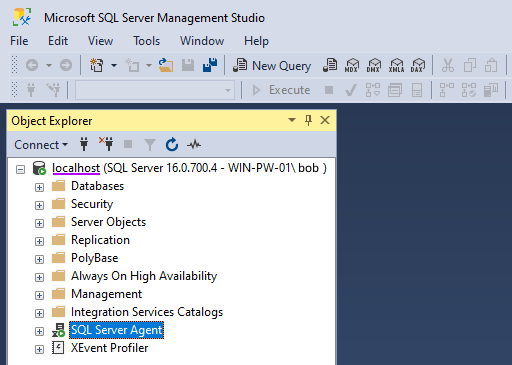Open the Tools menu
Viewport: 512px width, 365px height.
coord(147,41)
